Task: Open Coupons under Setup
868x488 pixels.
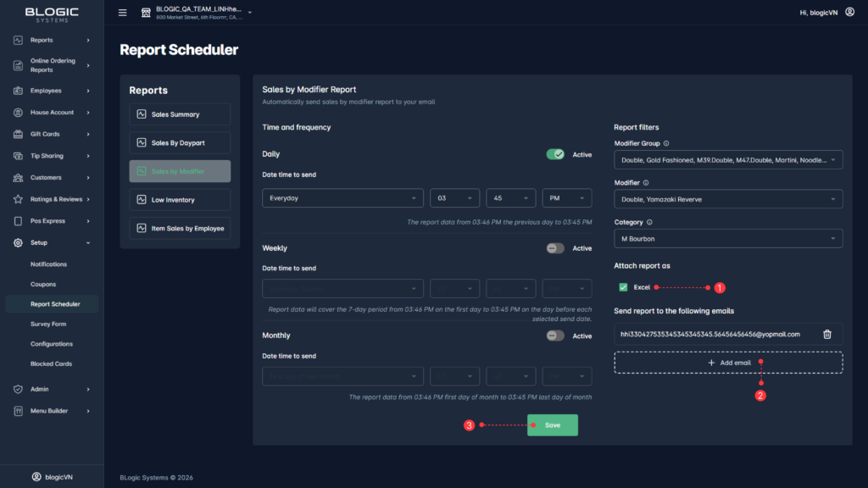Action: (43, 285)
